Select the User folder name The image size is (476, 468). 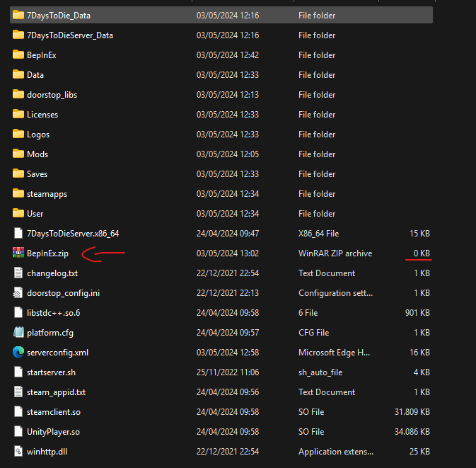tap(35, 214)
